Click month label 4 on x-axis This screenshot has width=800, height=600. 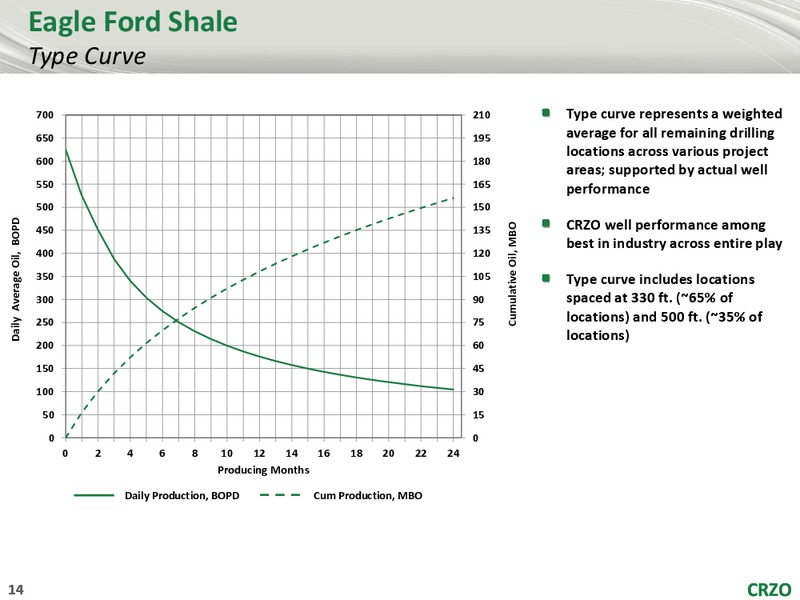(x=130, y=453)
